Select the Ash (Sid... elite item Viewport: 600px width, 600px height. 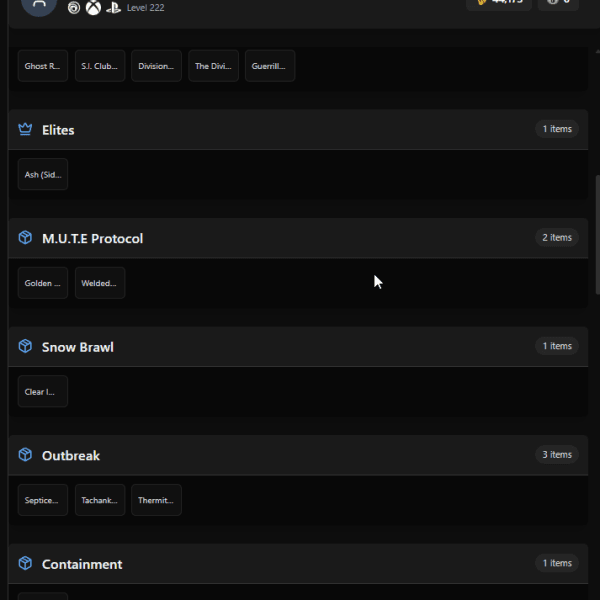[x=43, y=174]
